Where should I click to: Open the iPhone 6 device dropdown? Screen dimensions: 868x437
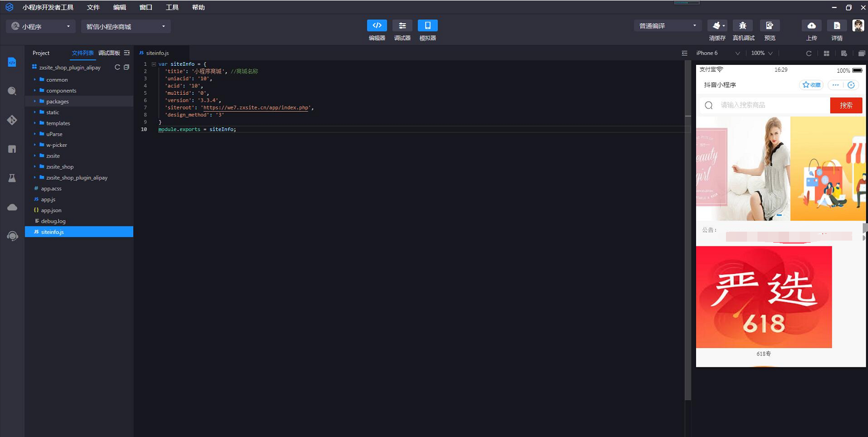(718, 53)
